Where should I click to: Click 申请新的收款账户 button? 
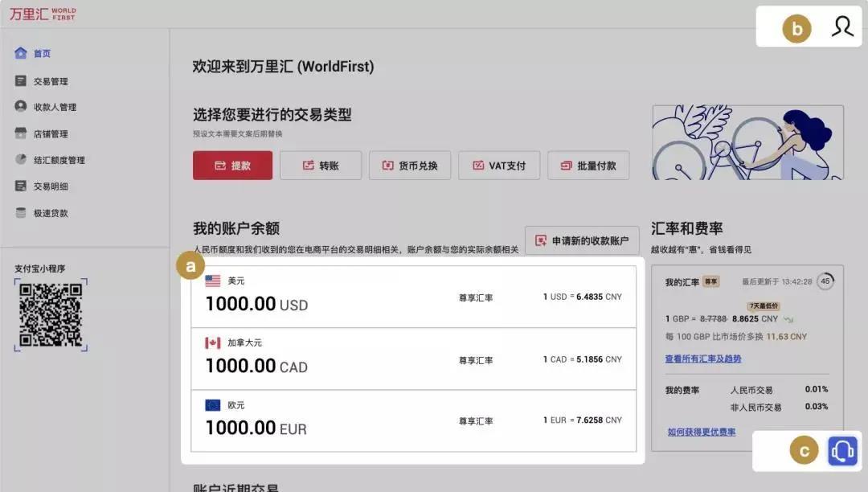coord(582,240)
